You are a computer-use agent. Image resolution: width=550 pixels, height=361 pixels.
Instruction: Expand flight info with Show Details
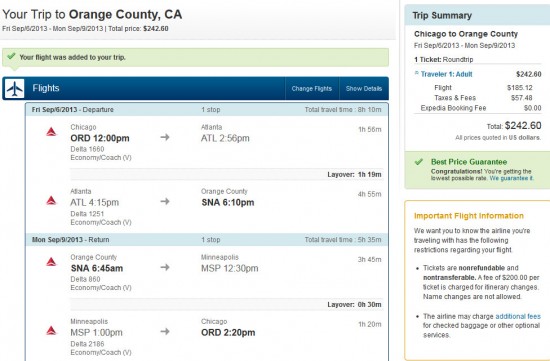[364, 88]
